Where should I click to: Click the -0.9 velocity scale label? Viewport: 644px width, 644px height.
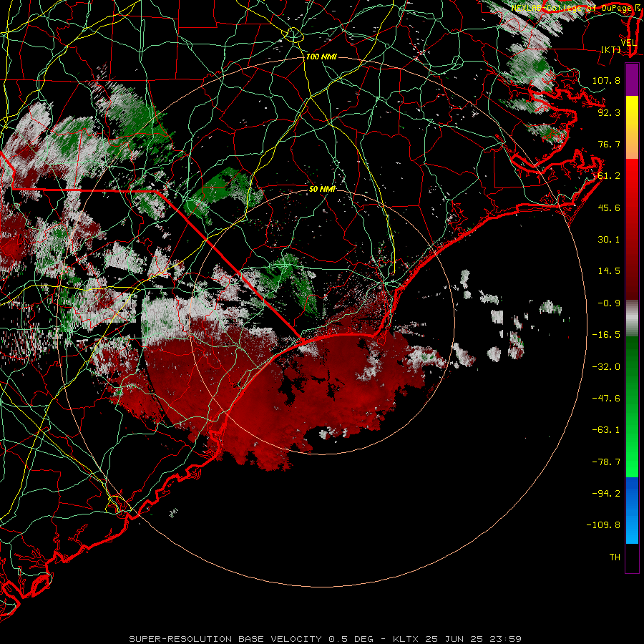pyautogui.click(x=609, y=303)
